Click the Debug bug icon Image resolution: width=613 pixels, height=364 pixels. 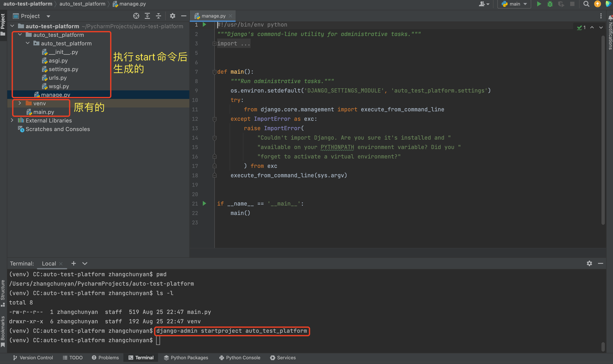click(550, 4)
